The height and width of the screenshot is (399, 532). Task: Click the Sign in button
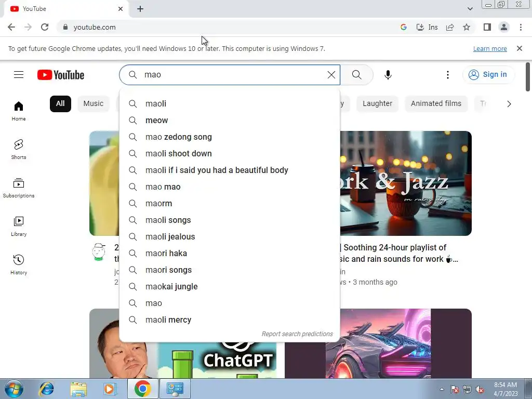(487, 75)
